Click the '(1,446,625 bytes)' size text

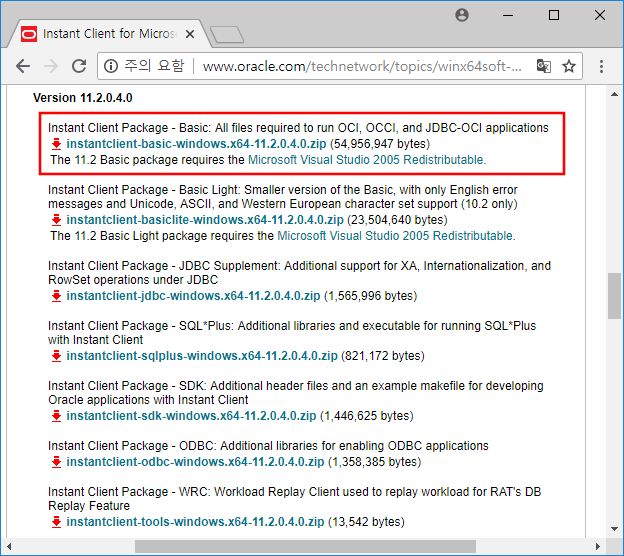pyautogui.click(x=367, y=416)
